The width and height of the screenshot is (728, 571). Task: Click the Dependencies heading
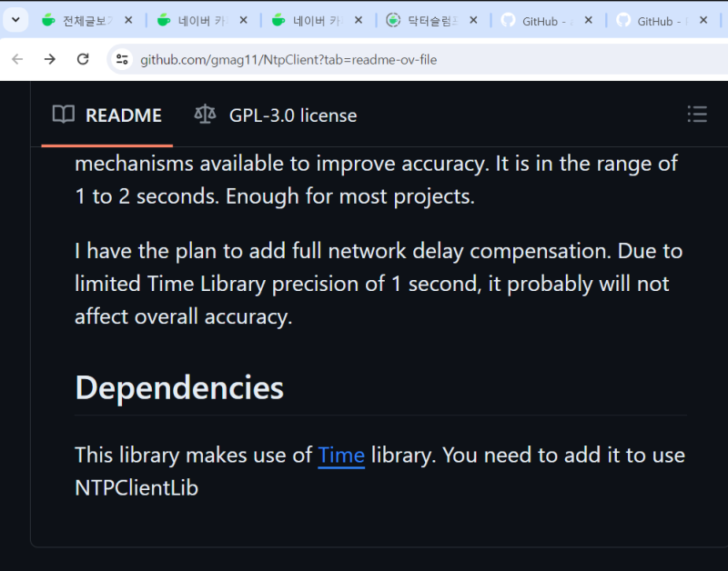click(178, 388)
